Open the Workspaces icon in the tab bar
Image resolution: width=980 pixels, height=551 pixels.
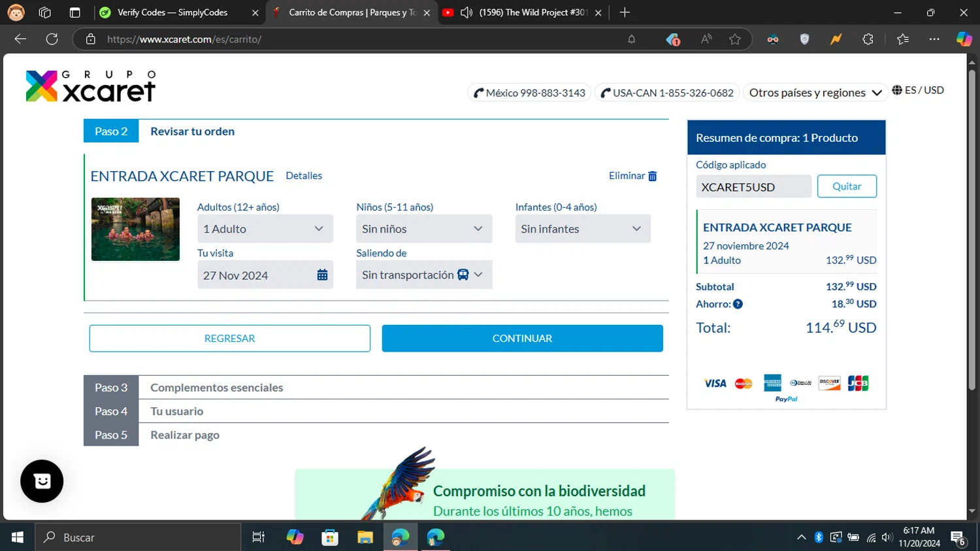click(45, 12)
